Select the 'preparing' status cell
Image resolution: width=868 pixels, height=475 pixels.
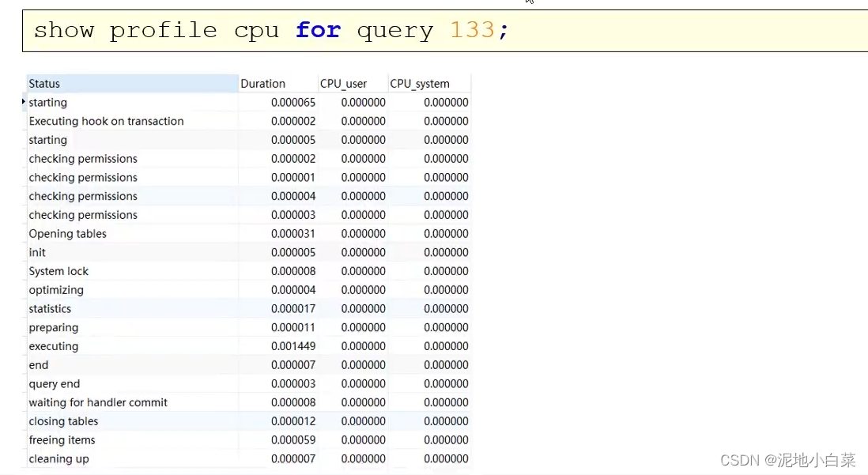pyautogui.click(x=132, y=328)
